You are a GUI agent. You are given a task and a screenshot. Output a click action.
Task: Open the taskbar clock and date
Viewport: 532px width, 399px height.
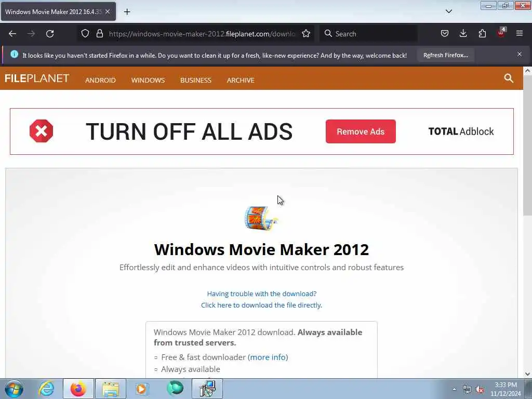[x=506, y=389]
